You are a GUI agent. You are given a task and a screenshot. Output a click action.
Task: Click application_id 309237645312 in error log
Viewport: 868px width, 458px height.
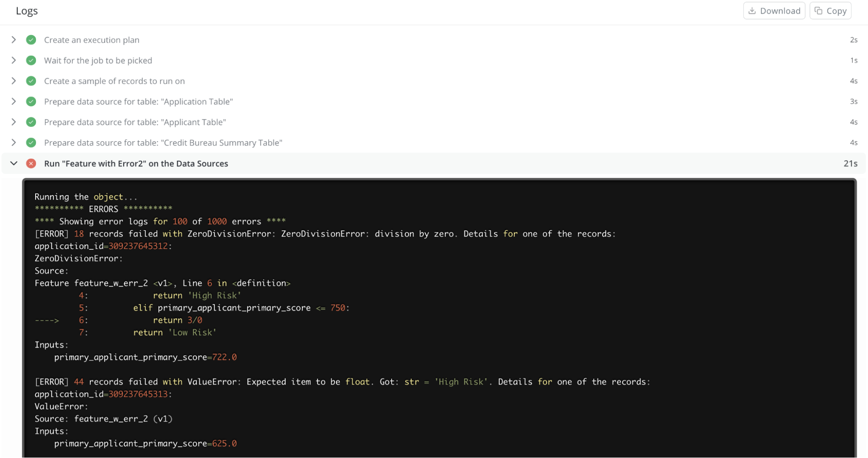point(138,246)
